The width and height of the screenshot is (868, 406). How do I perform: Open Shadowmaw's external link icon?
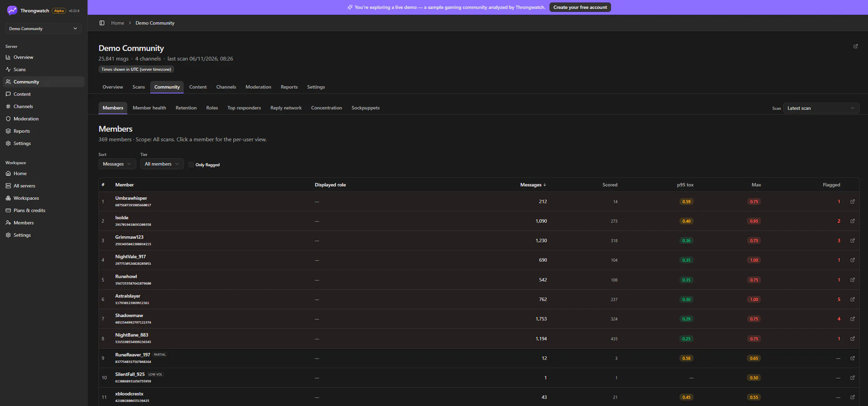point(853,319)
